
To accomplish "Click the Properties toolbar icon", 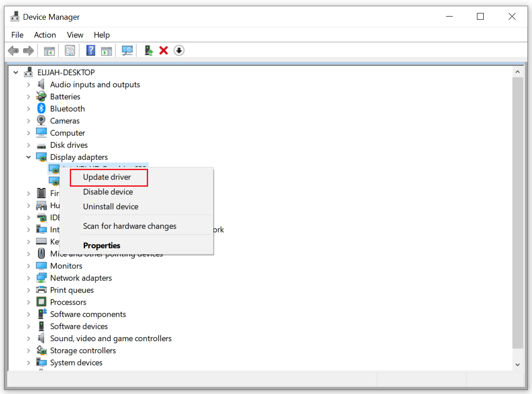I will tap(70, 51).
